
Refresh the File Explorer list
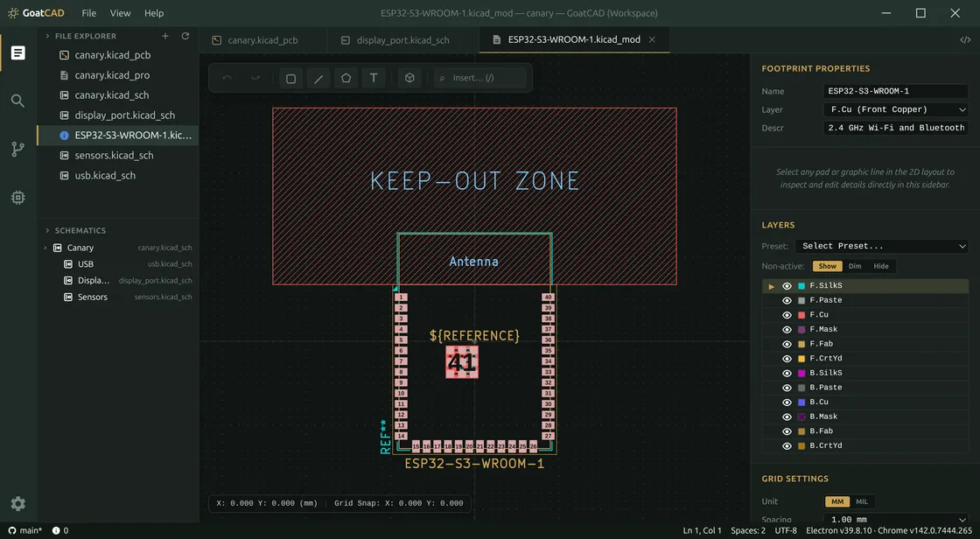[185, 36]
